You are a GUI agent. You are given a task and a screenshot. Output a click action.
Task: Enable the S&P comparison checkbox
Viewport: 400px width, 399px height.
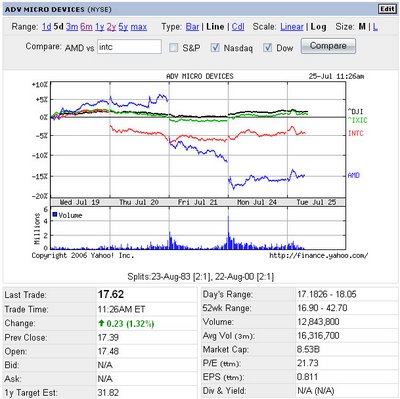tap(173, 48)
